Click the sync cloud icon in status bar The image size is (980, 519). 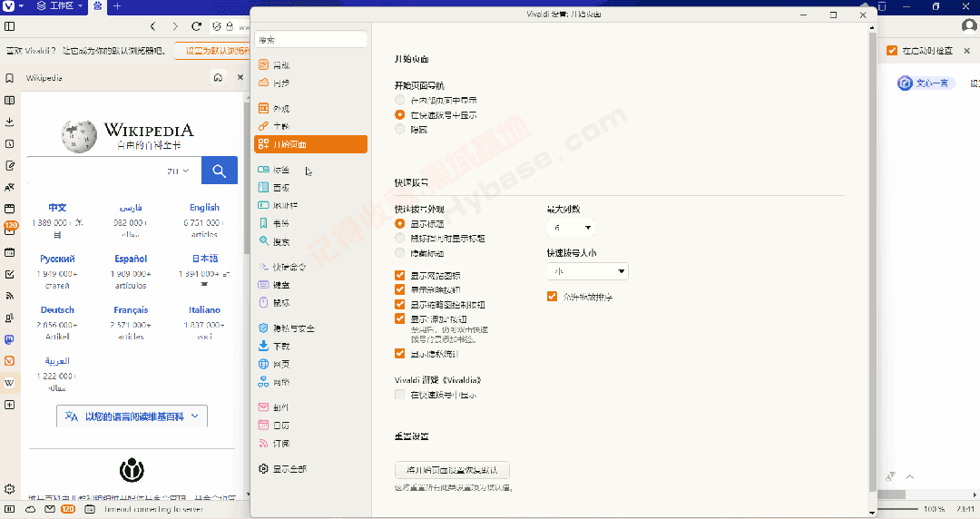30,509
